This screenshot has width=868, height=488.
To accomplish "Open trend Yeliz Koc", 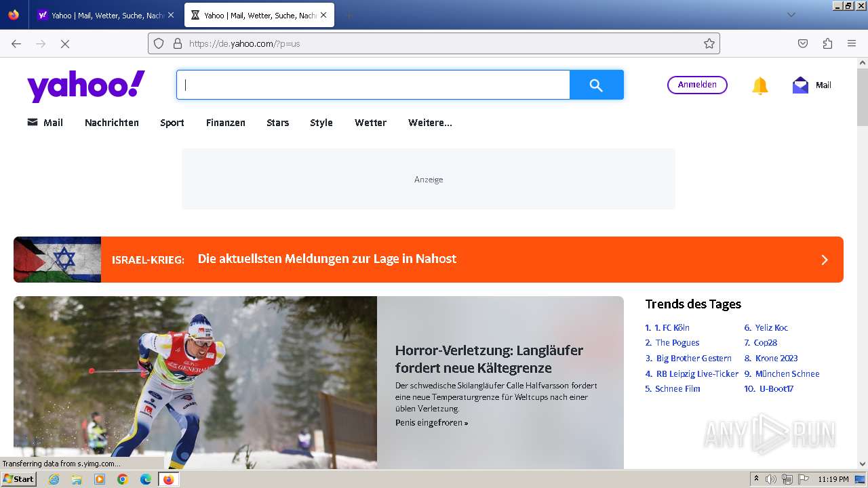I will [x=772, y=327].
